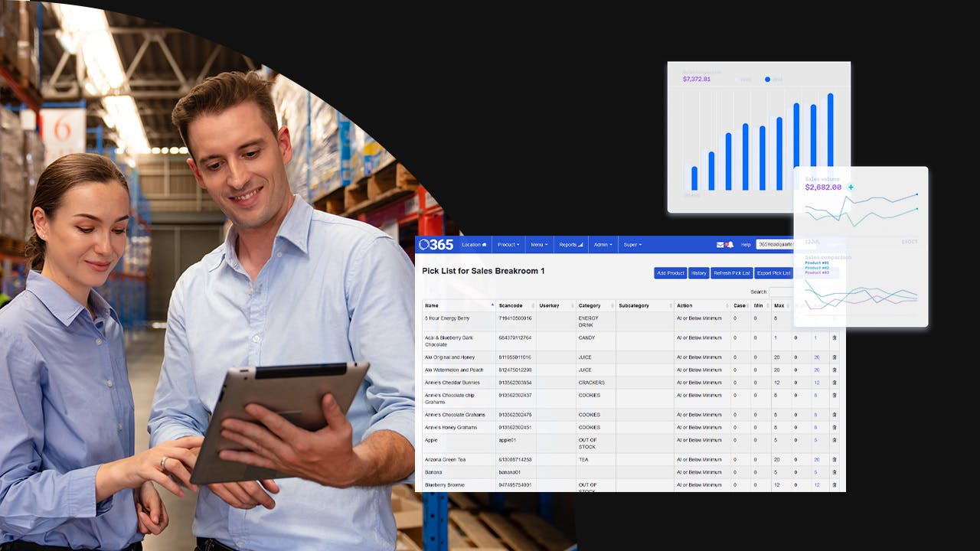Click the sort arrow on the Name column header

point(492,305)
